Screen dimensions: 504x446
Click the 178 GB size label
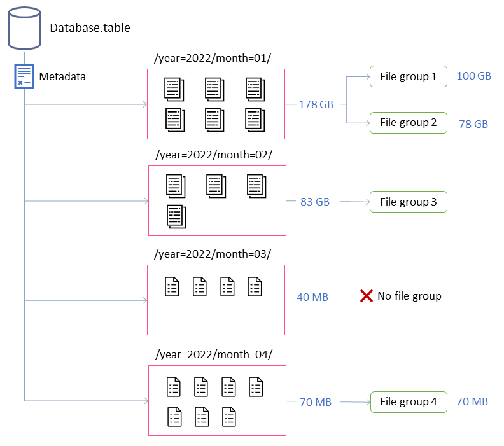(x=316, y=104)
